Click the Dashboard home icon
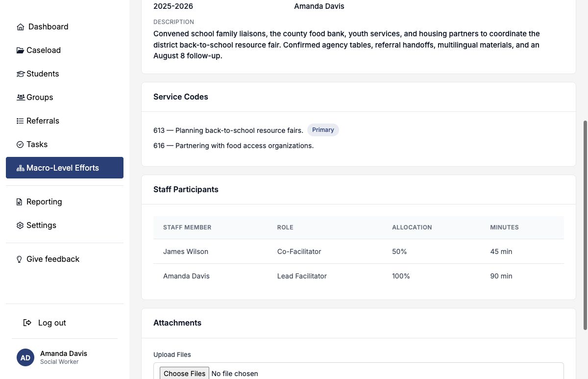Viewport: 588px width, 379px height. pos(21,27)
